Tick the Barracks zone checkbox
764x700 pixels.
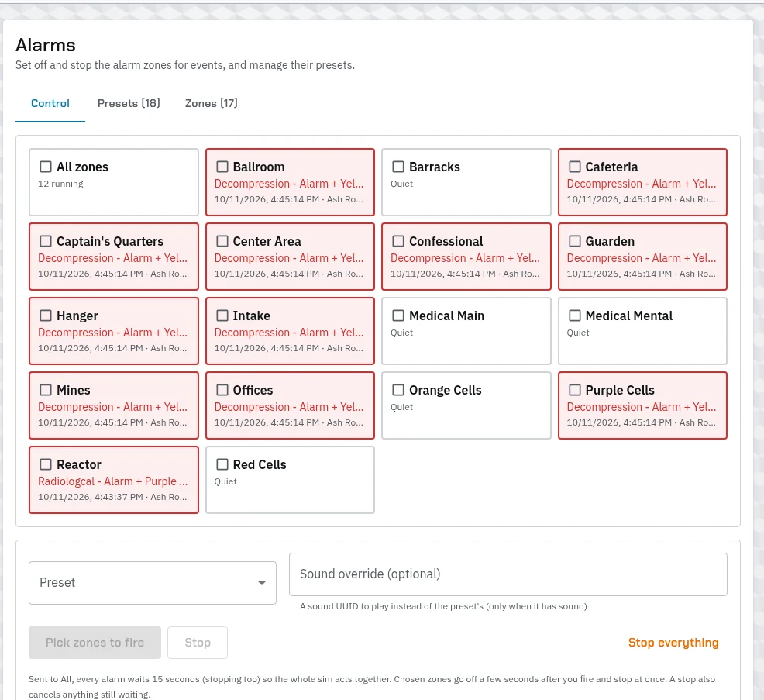pos(398,167)
